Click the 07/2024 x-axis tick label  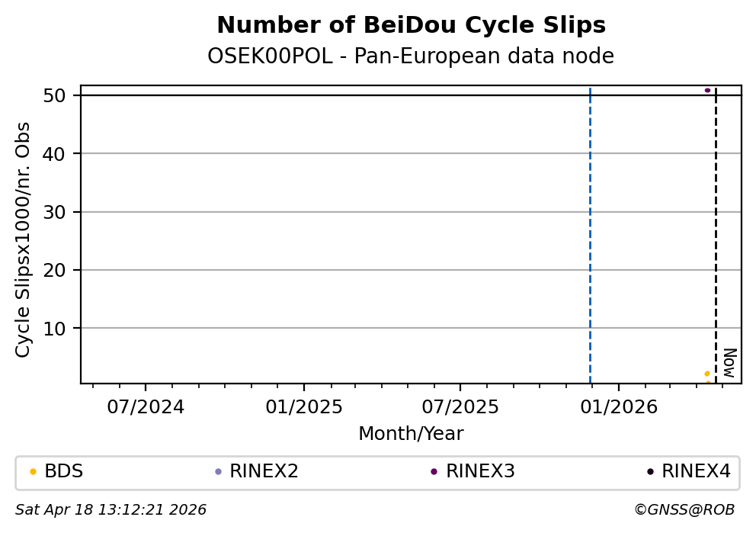(146, 407)
